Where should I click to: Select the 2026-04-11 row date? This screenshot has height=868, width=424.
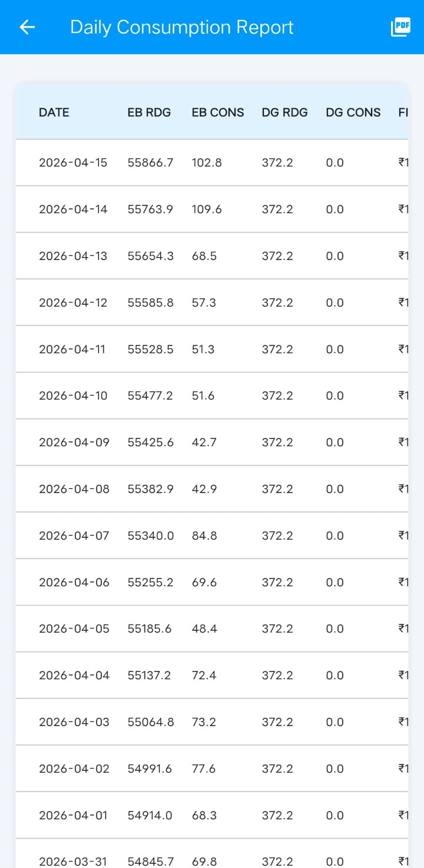[x=72, y=349]
